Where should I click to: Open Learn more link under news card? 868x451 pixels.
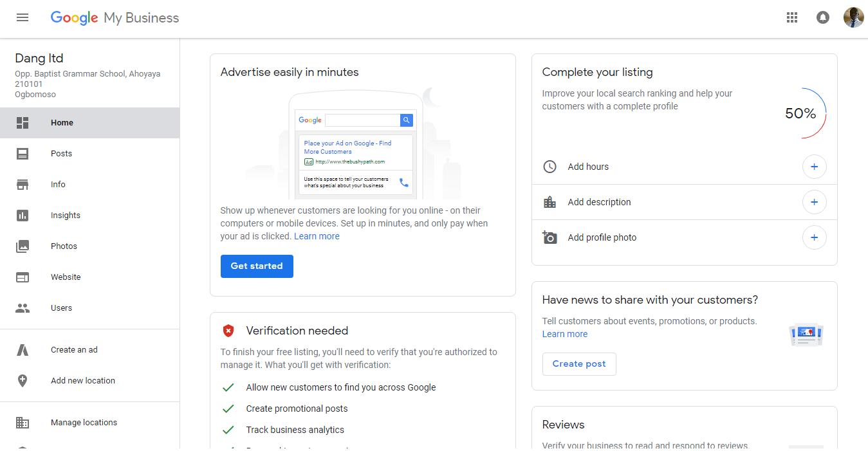coord(565,334)
